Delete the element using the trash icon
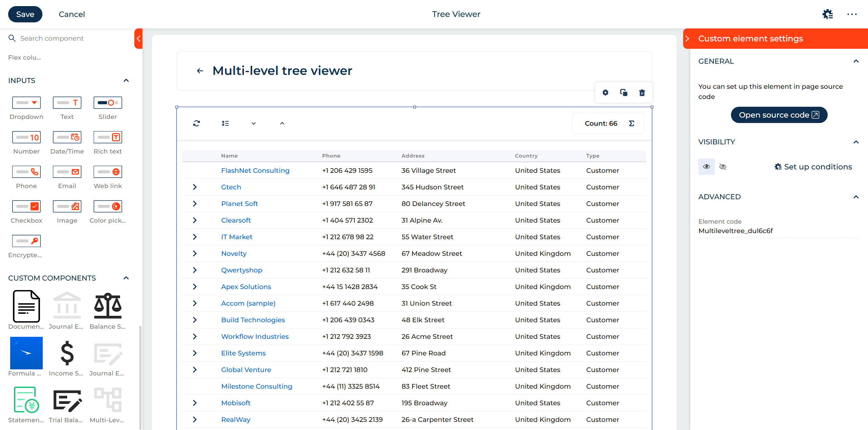Screen dimensions: 868x430 pyautogui.click(x=642, y=93)
